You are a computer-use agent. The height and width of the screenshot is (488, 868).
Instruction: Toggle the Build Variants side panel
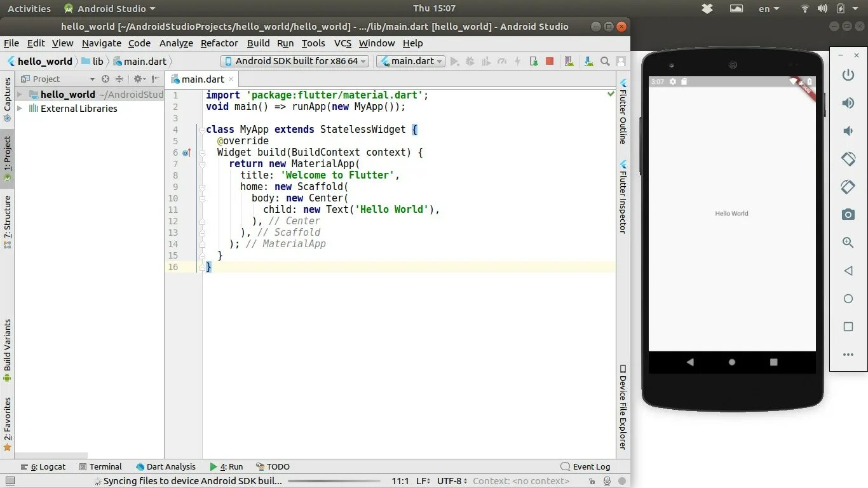click(x=8, y=351)
